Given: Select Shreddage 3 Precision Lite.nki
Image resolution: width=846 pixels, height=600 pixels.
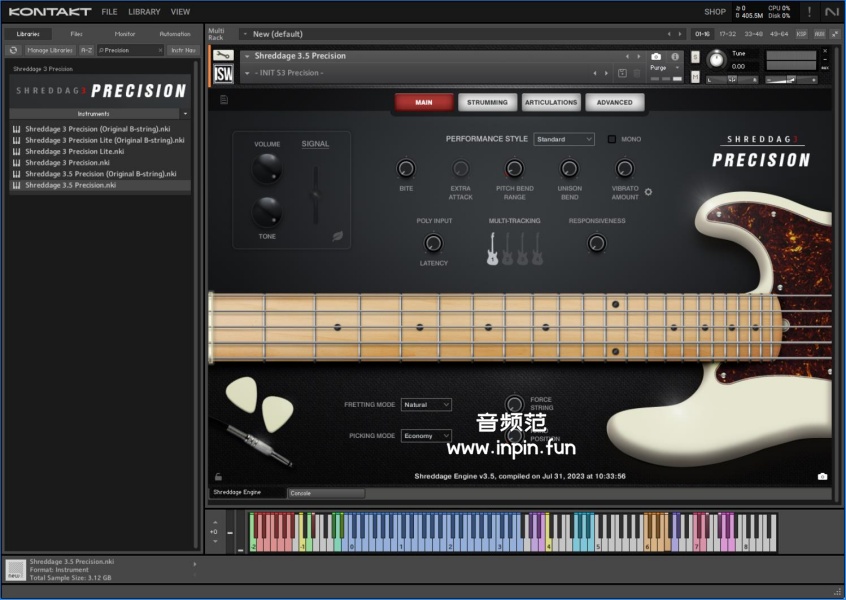Looking at the screenshot, I should [74, 151].
